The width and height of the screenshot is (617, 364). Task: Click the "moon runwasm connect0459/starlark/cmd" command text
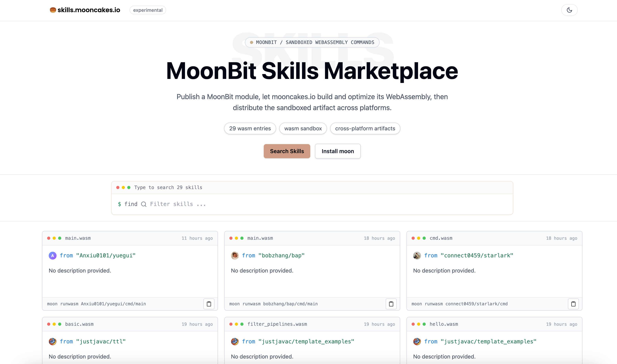460,304
